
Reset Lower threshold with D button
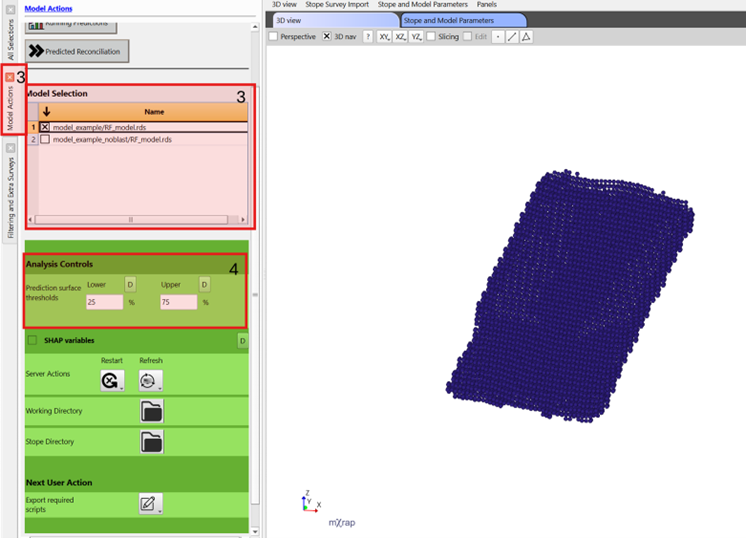[x=130, y=285]
